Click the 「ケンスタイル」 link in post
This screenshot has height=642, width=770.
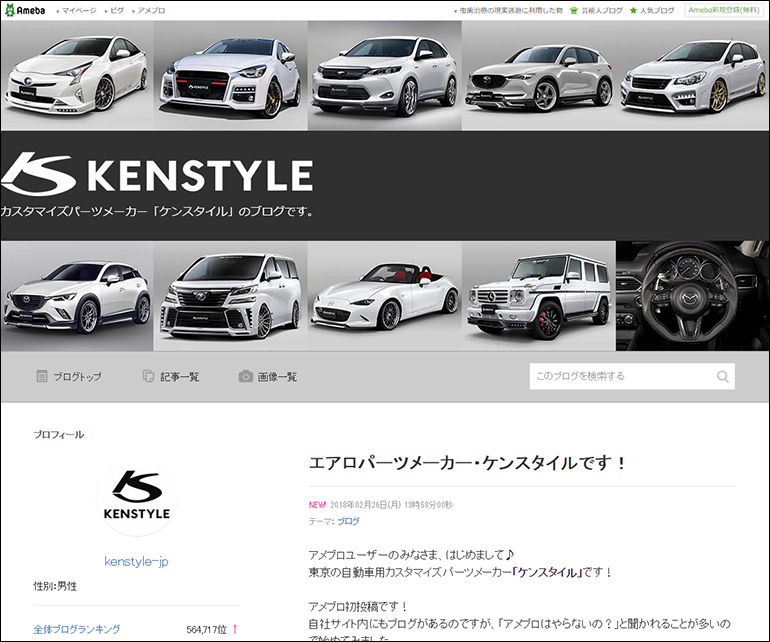click(548, 573)
